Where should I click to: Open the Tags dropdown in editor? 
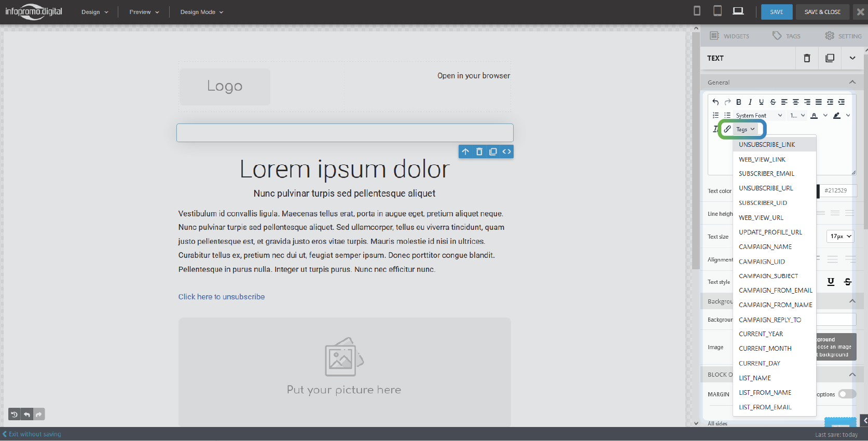(746, 129)
